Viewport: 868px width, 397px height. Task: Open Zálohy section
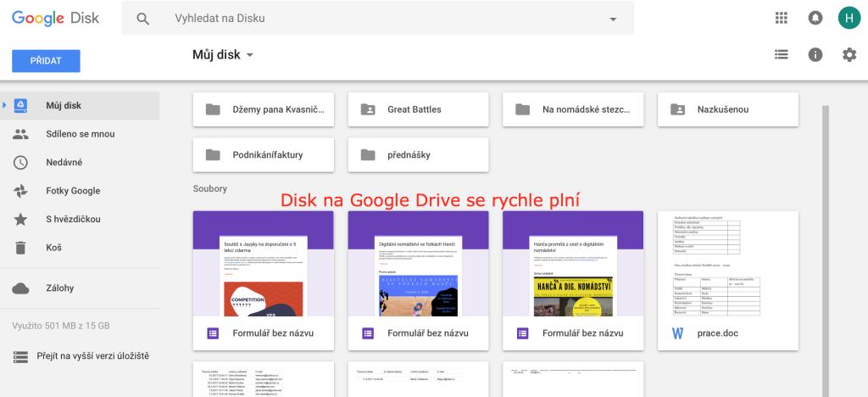click(80, 288)
